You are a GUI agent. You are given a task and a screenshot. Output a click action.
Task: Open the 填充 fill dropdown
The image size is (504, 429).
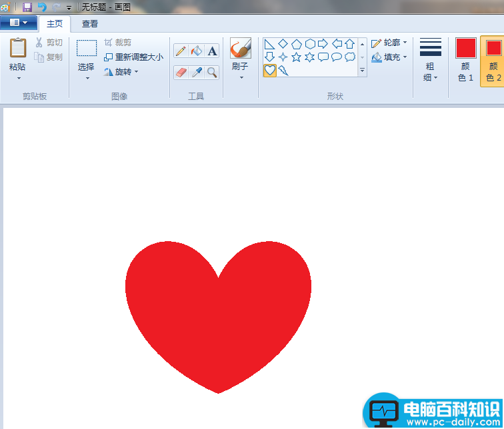(389, 57)
